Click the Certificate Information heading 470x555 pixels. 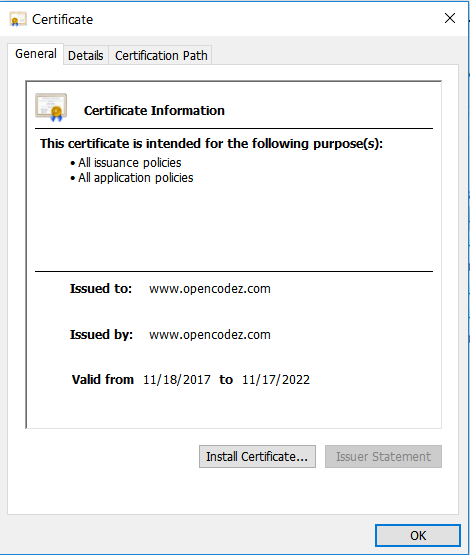(x=154, y=110)
